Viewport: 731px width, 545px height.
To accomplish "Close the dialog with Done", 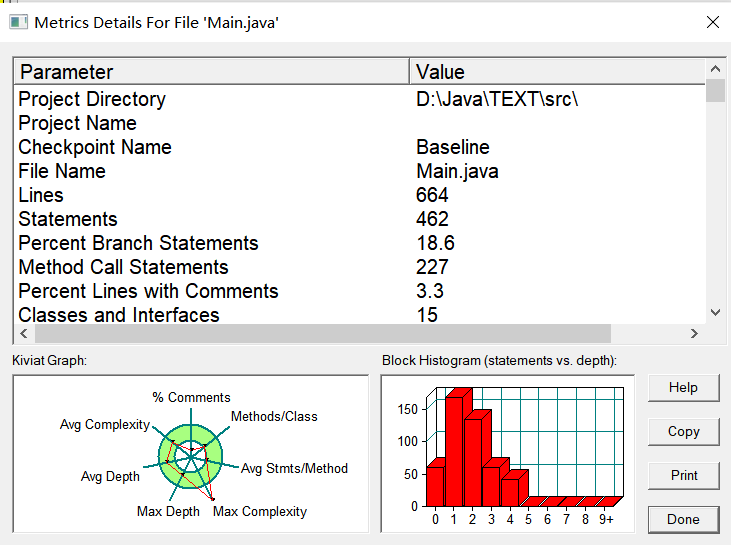I will [x=683, y=519].
